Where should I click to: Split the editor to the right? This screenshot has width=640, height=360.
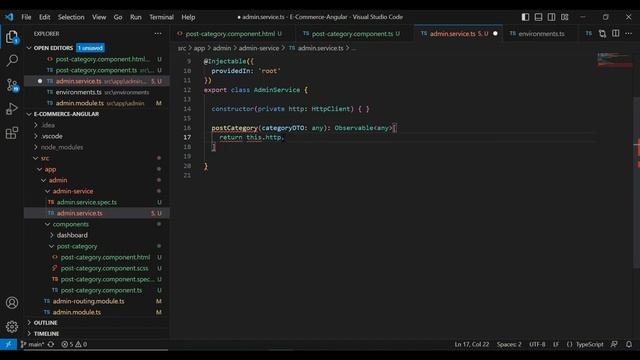click(616, 33)
